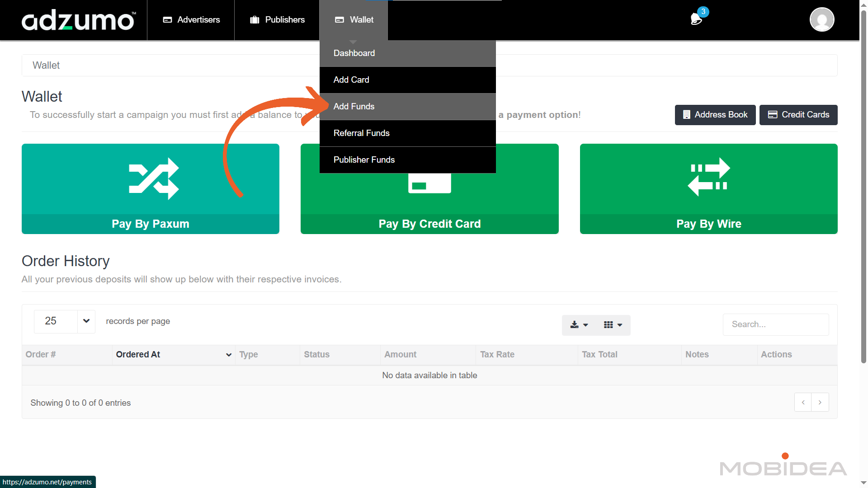This screenshot has height=488, width=868.
Task: Open the Advertisers menu
Action: click(x=191, y=20)
